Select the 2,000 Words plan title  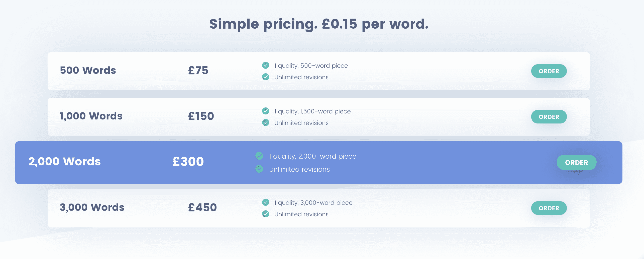coord(65,161)
